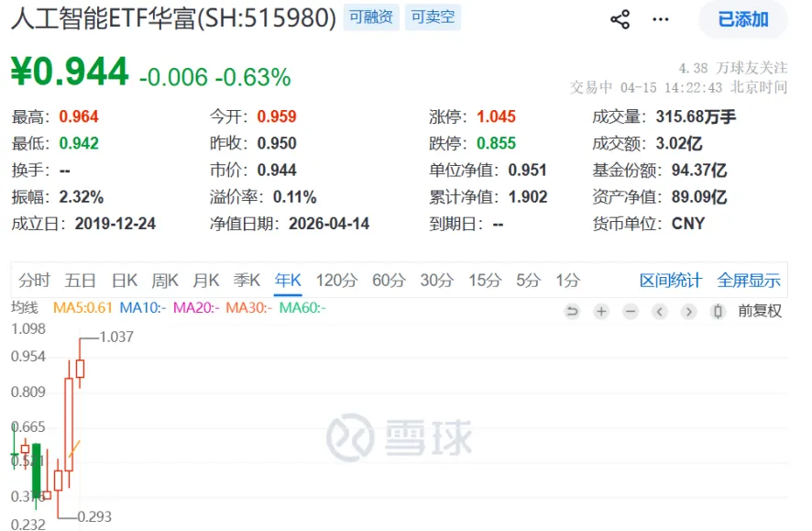Click the candlestick style icon
Screen dimensions: 812x531
[x=718, y=311]
